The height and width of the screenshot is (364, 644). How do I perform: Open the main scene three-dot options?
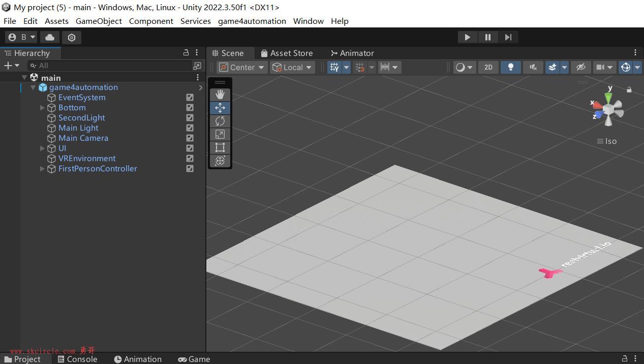(x=198, y=77)
